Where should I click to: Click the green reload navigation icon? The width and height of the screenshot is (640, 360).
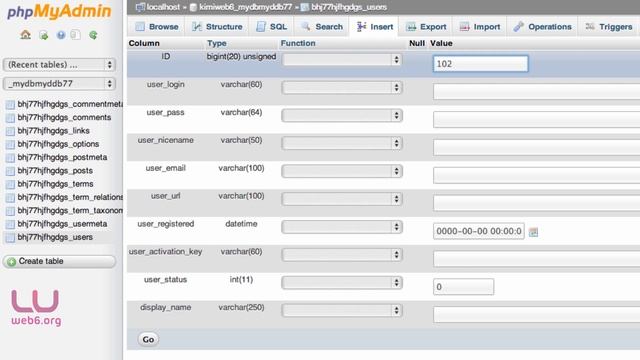[x=93, y=35]
